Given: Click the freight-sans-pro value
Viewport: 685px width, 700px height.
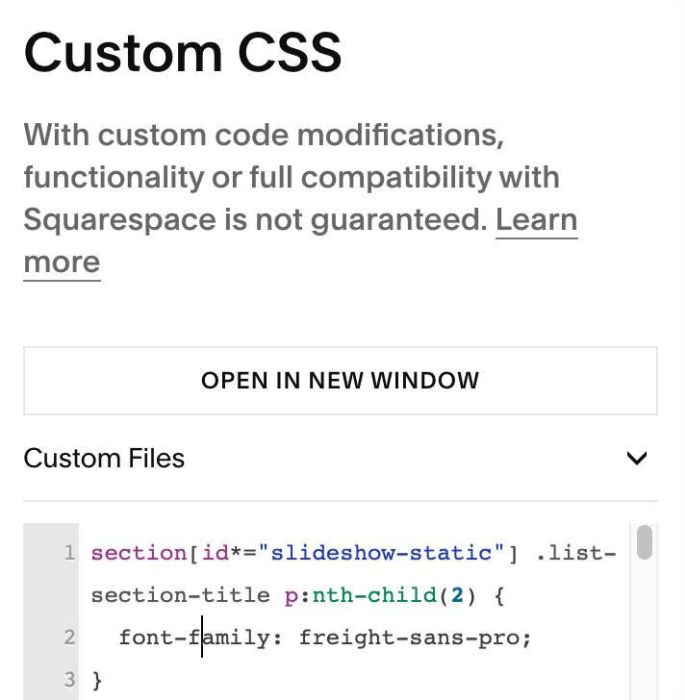Looking at the screenshot, I should click(x=409, y=638).
